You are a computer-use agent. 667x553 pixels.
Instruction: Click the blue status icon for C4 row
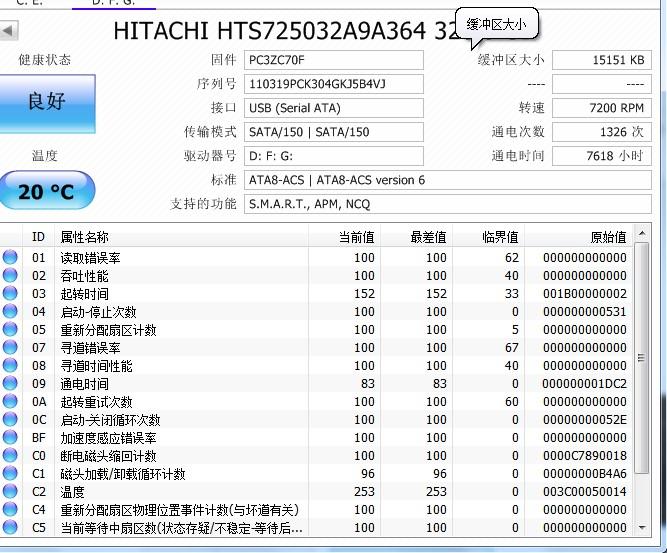point(10,509)
